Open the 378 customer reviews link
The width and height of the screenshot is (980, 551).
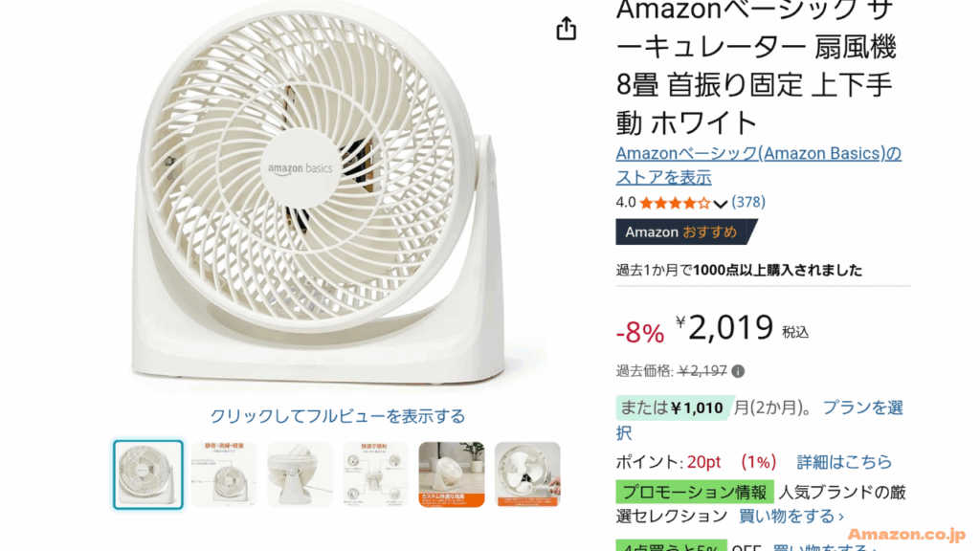point(748,202)
